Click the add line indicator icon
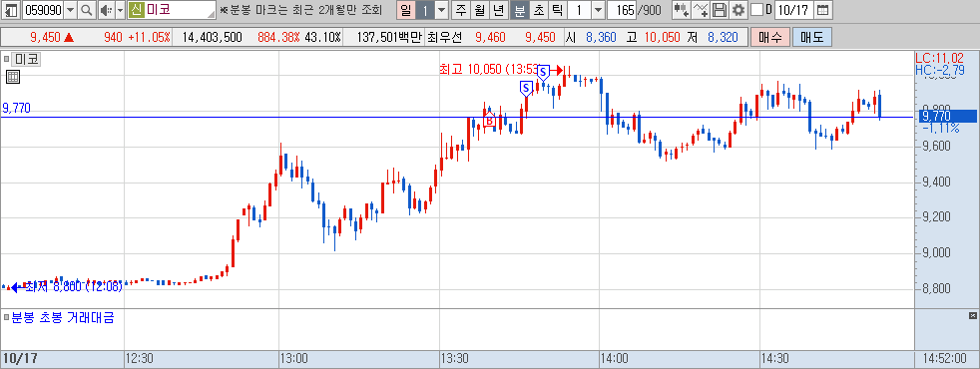The width and height of the screenshot is (980, 369). point(702,10)
